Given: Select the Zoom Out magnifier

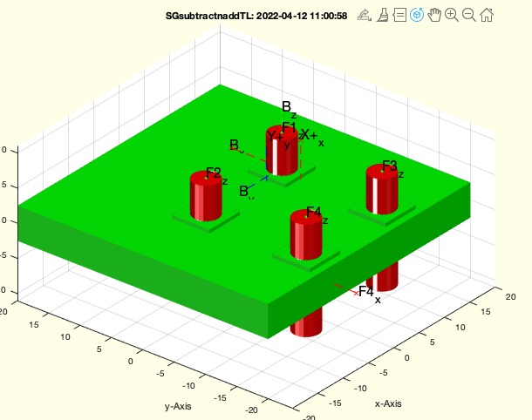Looking at the screenshot, I should coord(469,15).
